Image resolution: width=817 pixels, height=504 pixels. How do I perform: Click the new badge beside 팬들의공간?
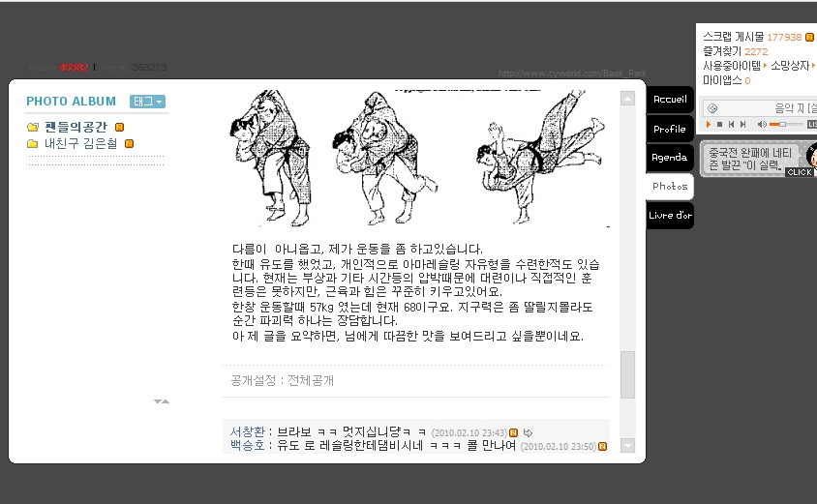(119, 127)
